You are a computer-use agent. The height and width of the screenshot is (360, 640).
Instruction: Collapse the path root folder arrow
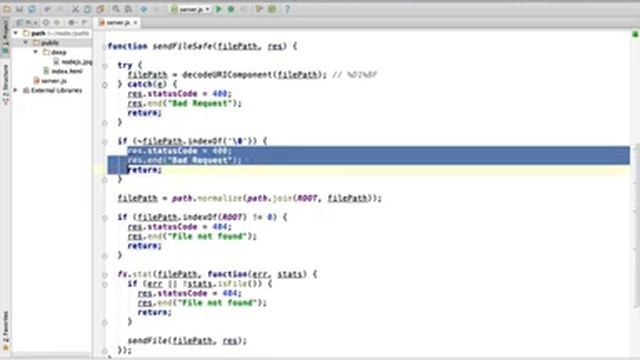point(16,33)
